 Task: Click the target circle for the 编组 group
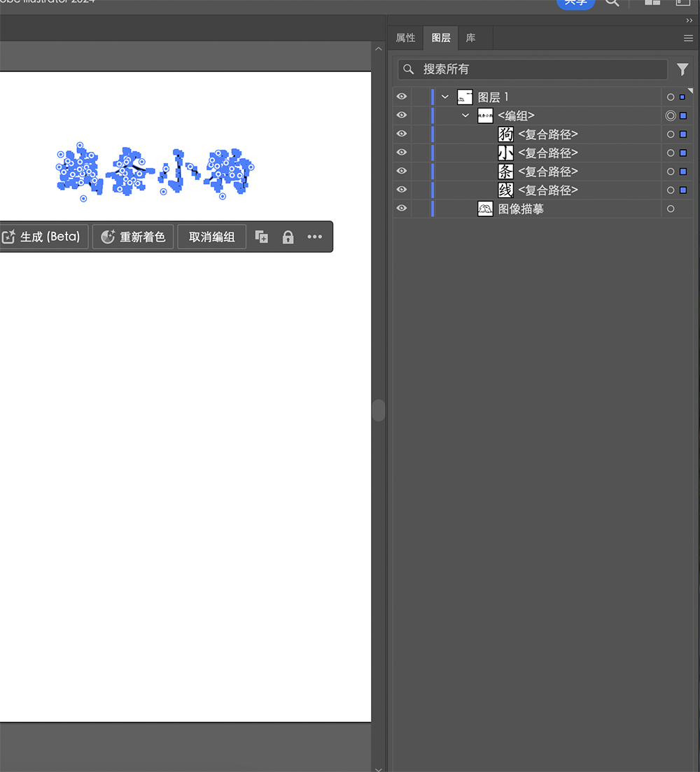(x=671, y=115)
